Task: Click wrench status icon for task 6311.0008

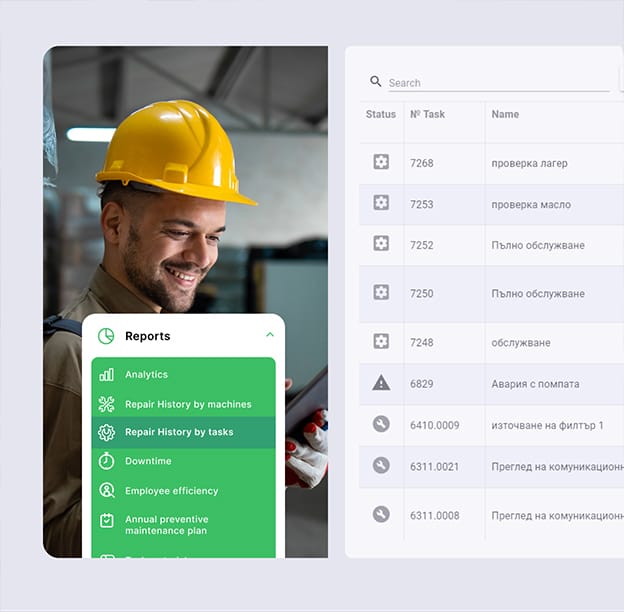Action: pyautogui.click(x=381, y=514)
